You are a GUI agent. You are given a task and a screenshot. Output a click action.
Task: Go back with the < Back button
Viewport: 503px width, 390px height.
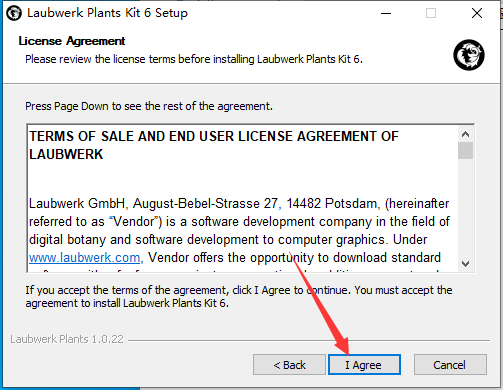(289, 364)
